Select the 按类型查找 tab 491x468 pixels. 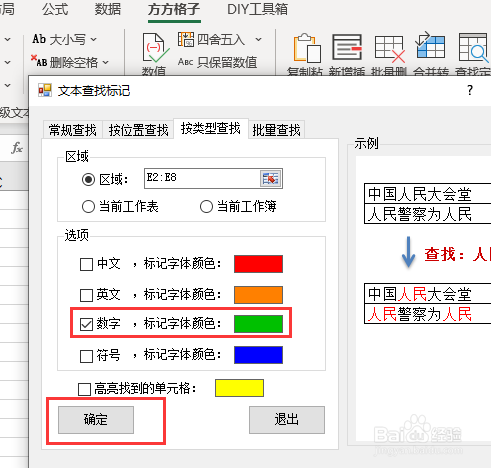click(x=211, y=128)
